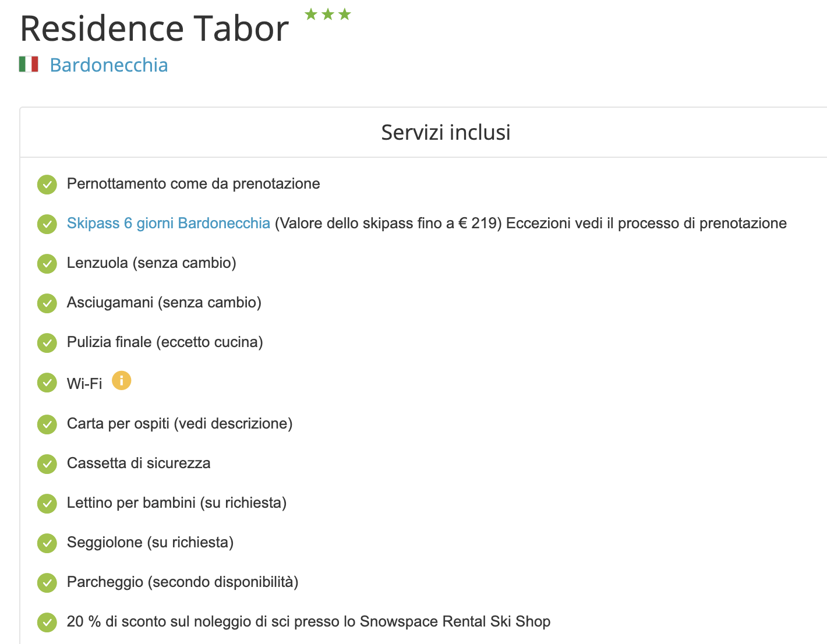Click checkmark icon beside Pulizia finale
The width and height of the screenshot is (827, 644).
[47, 343]
